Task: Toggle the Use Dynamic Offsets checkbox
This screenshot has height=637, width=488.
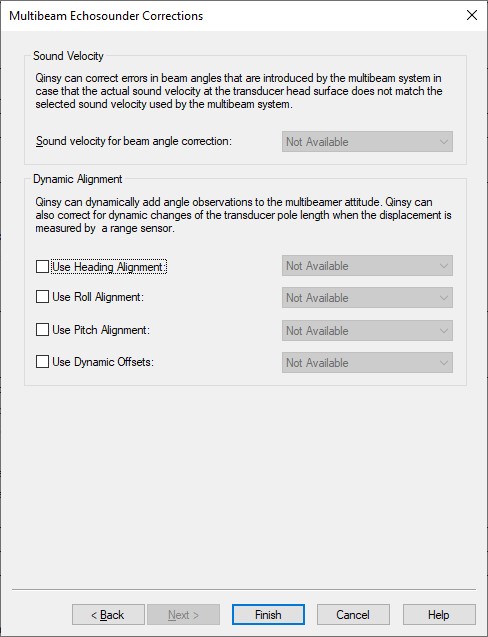Action: tap(42, 362)
